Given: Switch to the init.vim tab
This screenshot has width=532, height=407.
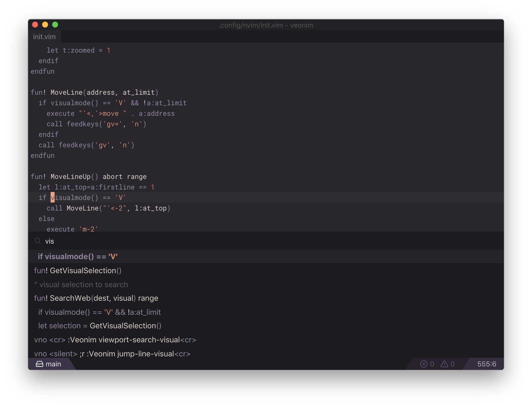Looking at the screenshot, I should coord(44,37).
